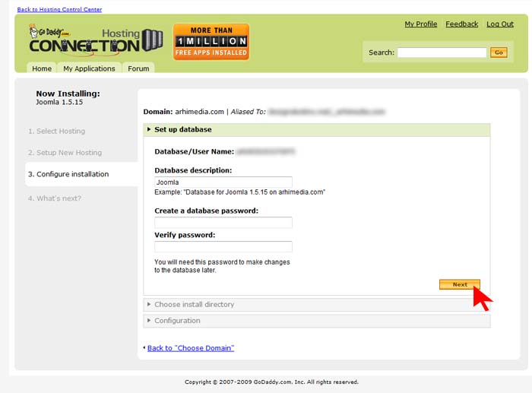Screen dimensions: 532x393
Task: Open the Home tab
Action: click(x=42, y=68)
